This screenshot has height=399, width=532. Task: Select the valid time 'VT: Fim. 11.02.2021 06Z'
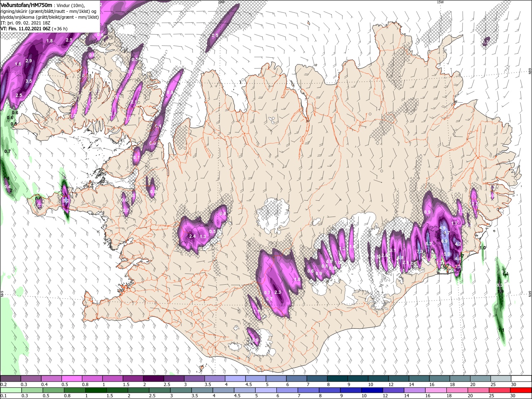[x=26, y=29]
